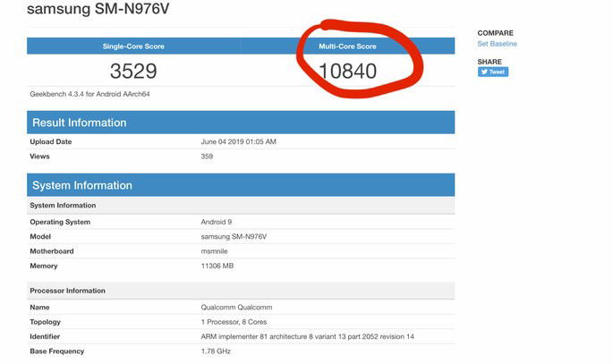613x364 pixels.
Task: Click the single-core score value 3529
Action: pyautogui.click(x=133, y=71)
